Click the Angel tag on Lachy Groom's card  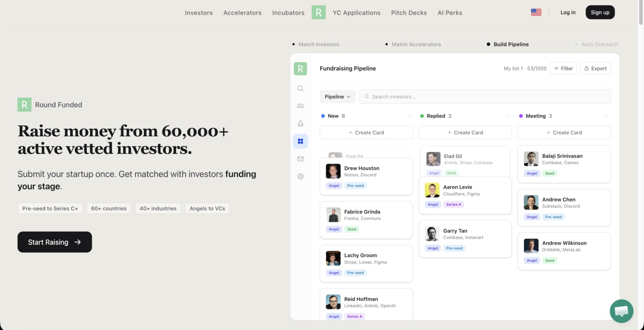[334, 273]
